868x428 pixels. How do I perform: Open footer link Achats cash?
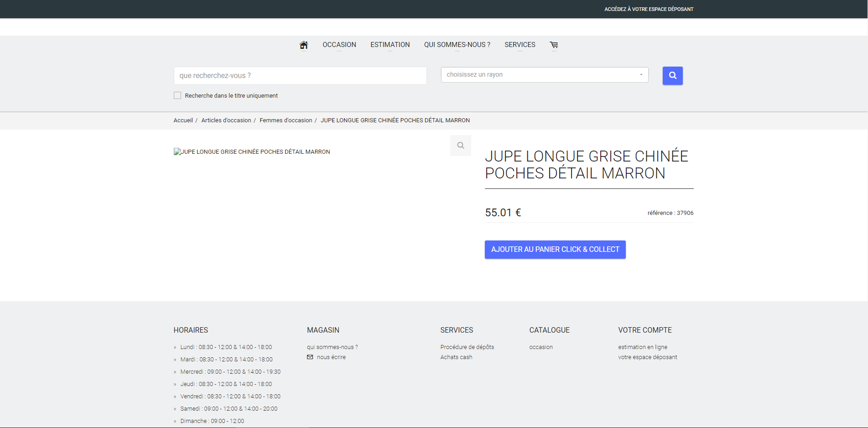coord(456,357)
